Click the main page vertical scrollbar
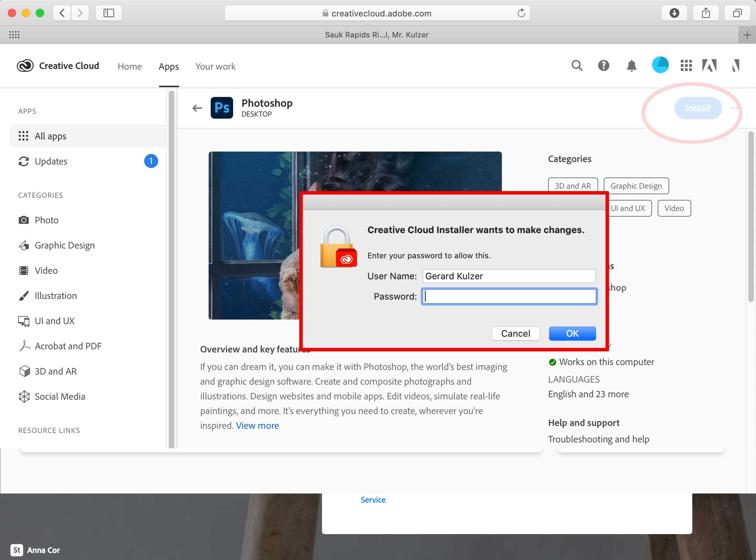Viewport: 756px width, 560px height. click(751, 216)
